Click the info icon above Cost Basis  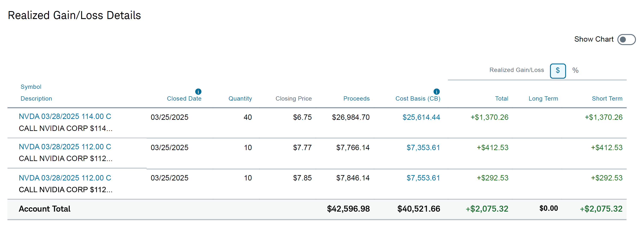click(x=436, y=92)
